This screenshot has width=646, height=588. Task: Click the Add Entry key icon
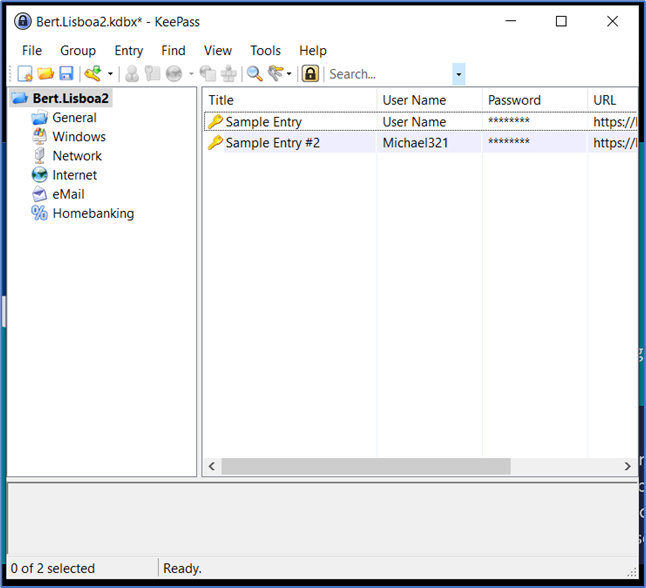93,74
